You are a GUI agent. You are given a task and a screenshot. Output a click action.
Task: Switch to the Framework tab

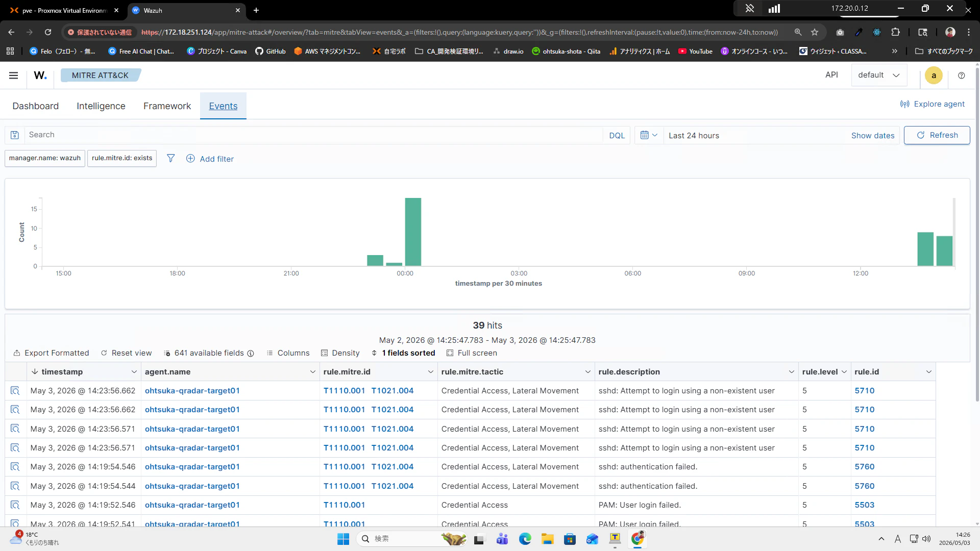point(167,106)
